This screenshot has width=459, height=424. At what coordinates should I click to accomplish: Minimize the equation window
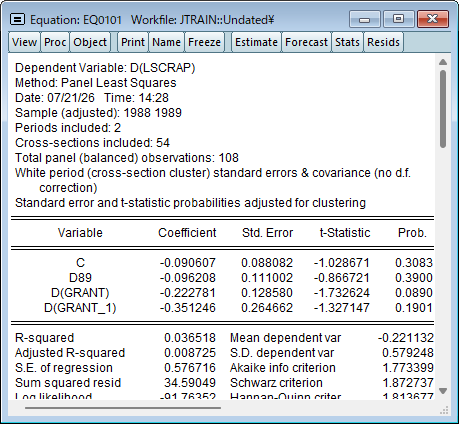tap(365, 19)
